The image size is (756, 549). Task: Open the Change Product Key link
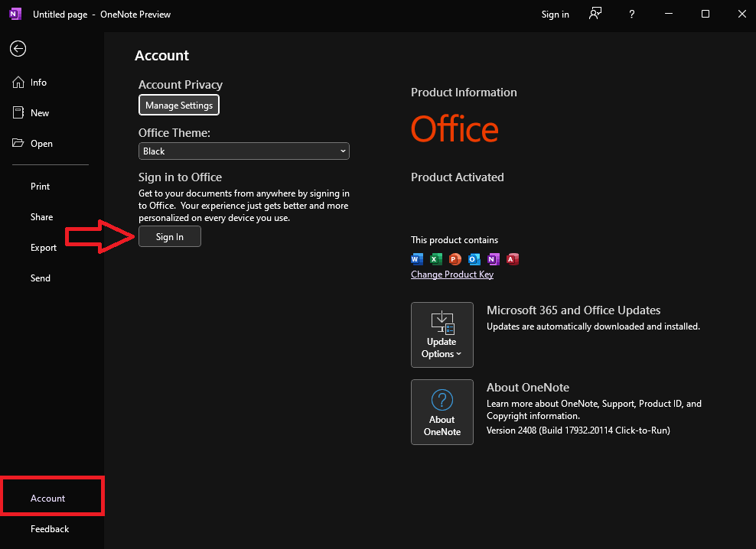tap(452, 274)
